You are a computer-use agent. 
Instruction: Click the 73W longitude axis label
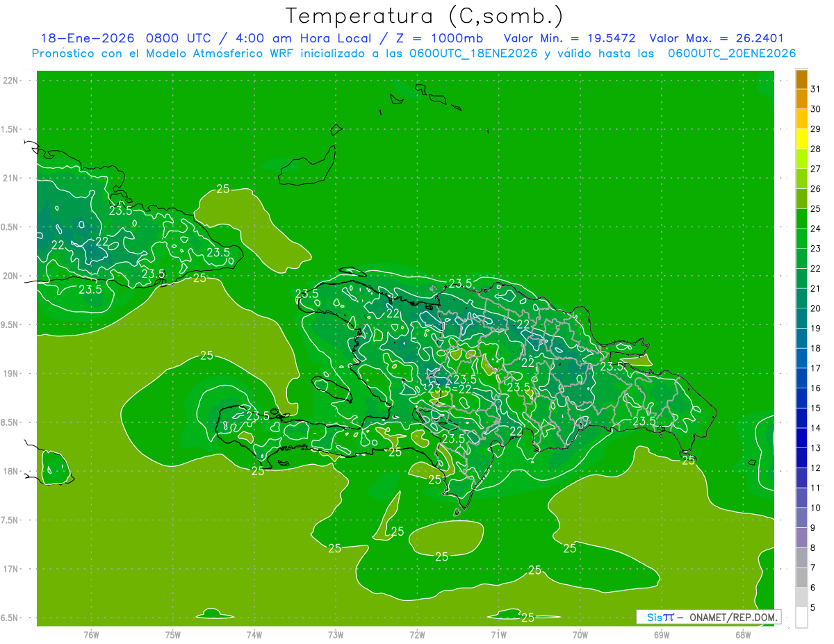point(336,634)
